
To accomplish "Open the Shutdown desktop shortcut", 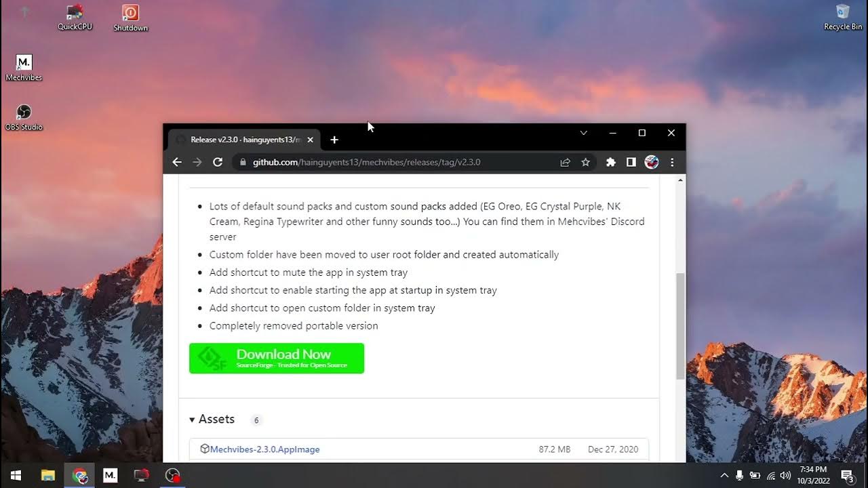I will [130, 18].
